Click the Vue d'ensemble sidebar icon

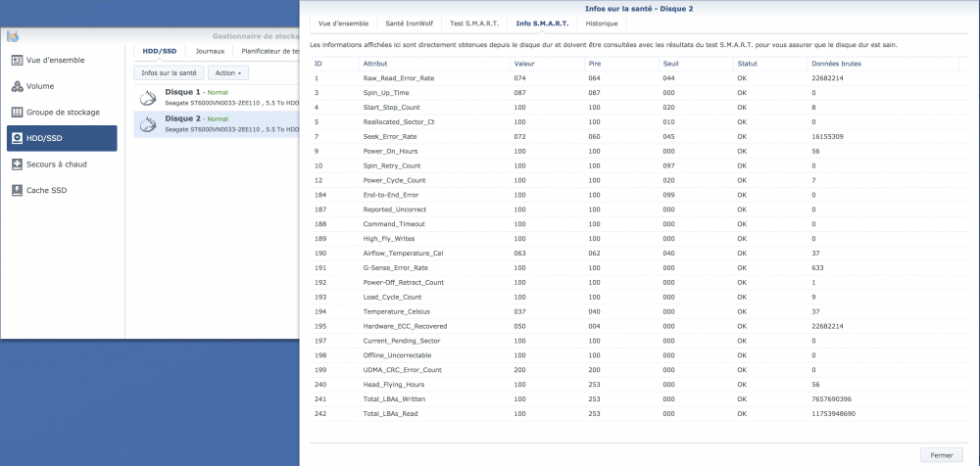[18, 60]
